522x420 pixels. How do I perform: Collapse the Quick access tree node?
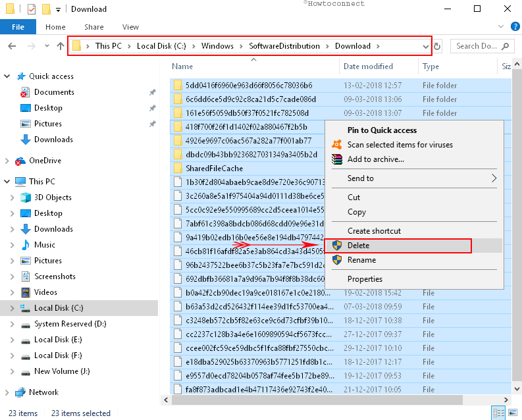pos(7,76)
